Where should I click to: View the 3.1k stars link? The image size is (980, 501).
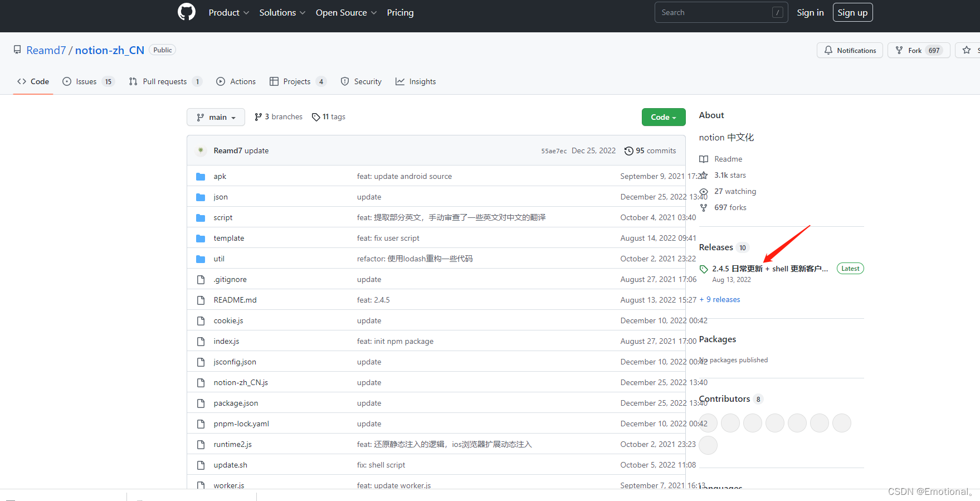[730, 175]
